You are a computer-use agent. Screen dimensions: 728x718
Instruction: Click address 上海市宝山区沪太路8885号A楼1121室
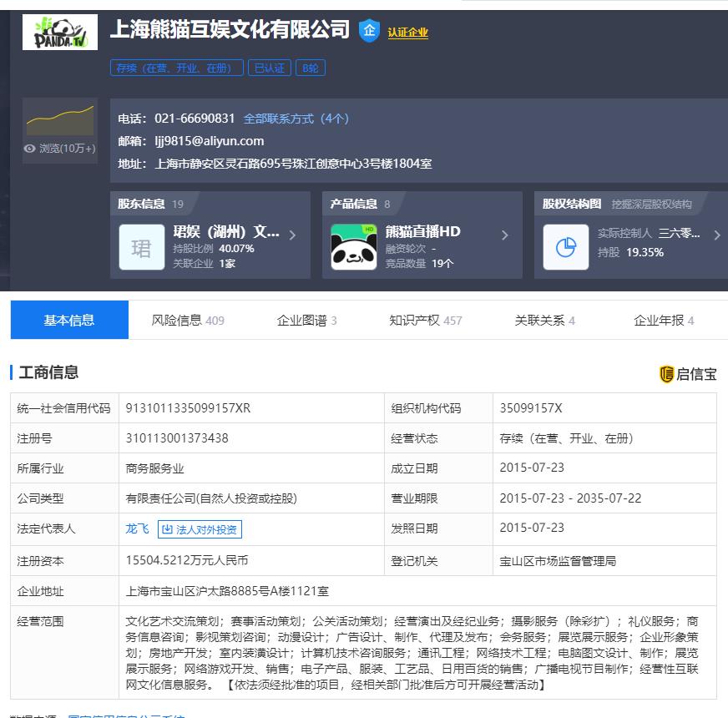tap(227, 591)
